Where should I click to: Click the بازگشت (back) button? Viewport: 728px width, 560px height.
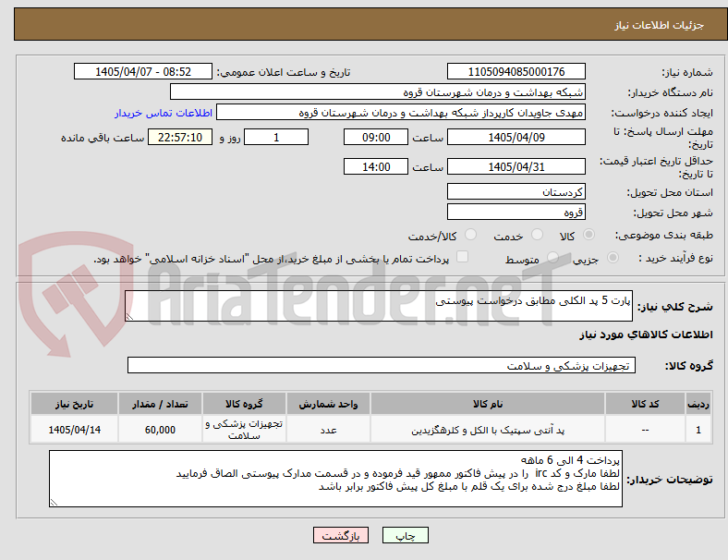[341, 535]
